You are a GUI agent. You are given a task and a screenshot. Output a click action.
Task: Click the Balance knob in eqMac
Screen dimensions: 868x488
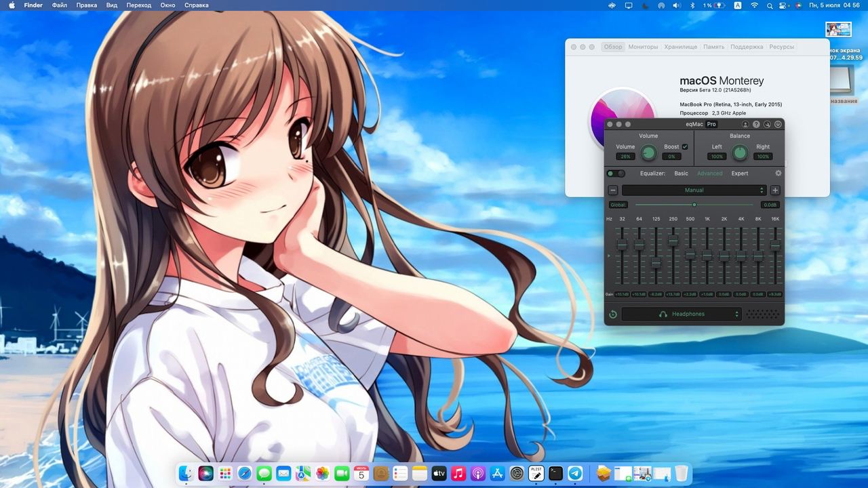click(x=740, y=152)
